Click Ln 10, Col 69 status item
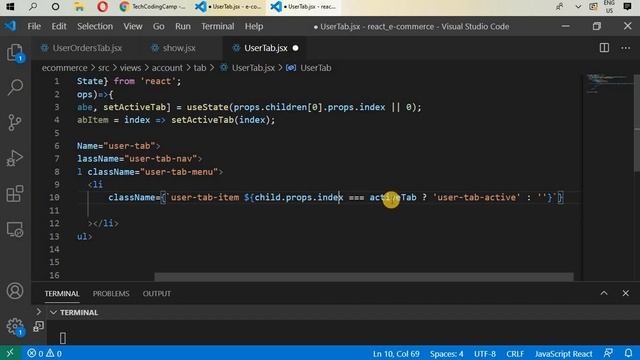The image size is (640, 360). 396,353
